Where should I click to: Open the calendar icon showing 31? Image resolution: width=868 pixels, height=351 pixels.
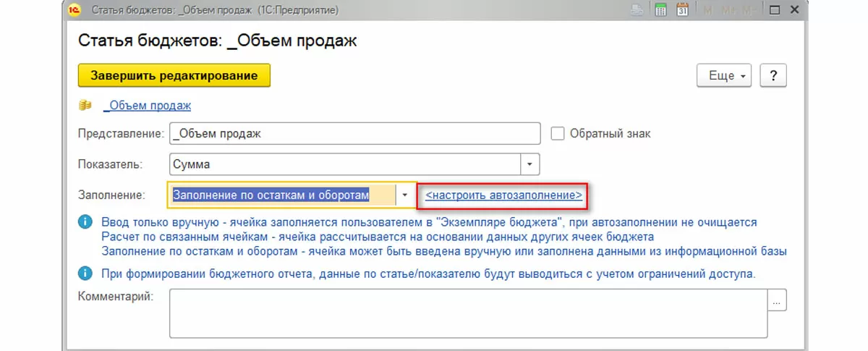(x=682, y=10)
